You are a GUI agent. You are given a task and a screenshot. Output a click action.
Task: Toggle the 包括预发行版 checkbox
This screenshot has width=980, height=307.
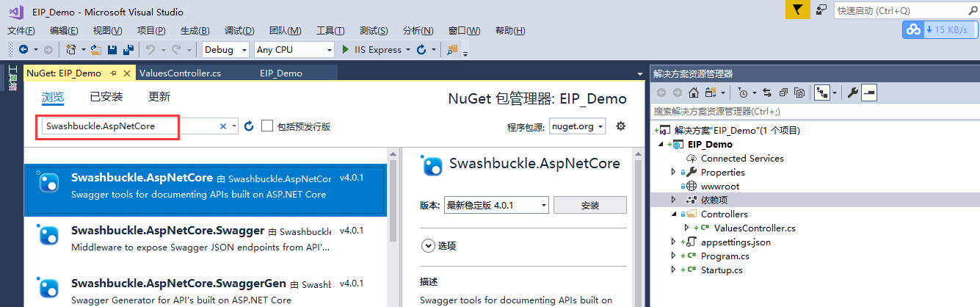click(x=267, y=126)
